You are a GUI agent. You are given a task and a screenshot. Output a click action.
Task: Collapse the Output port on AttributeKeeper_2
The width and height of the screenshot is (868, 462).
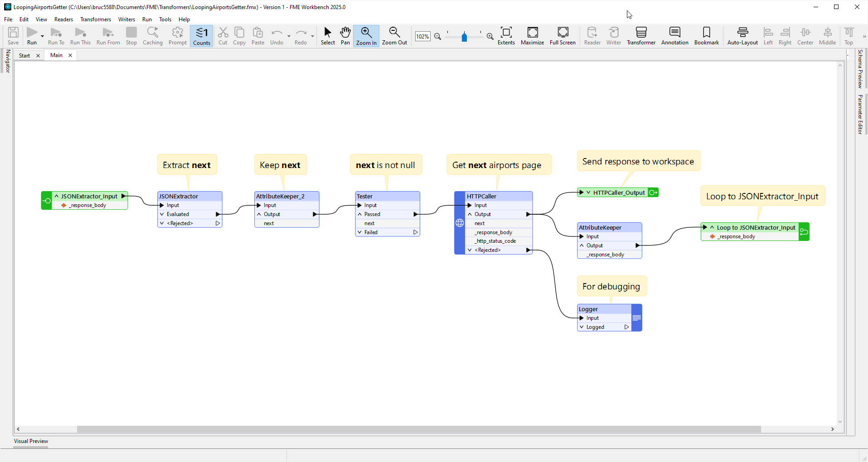click(x=258, y=214)
